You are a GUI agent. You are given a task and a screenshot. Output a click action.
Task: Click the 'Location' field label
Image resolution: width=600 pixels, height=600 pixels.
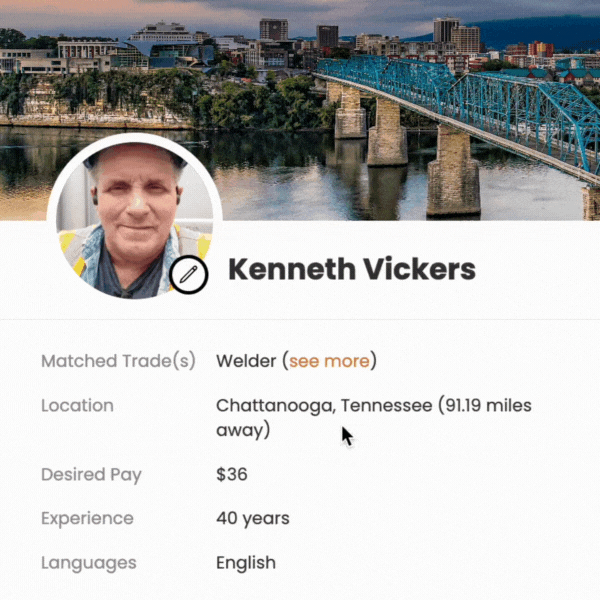pyautogui.click(x=77, y=406)
